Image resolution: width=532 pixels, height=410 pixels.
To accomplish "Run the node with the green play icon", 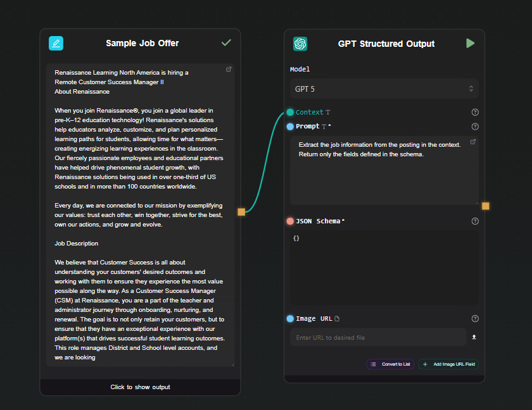I will click(471, 43).
